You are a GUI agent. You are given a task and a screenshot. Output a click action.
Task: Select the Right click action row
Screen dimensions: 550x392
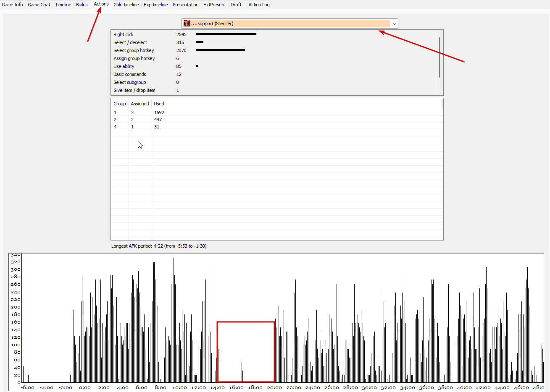click(274, 34)
